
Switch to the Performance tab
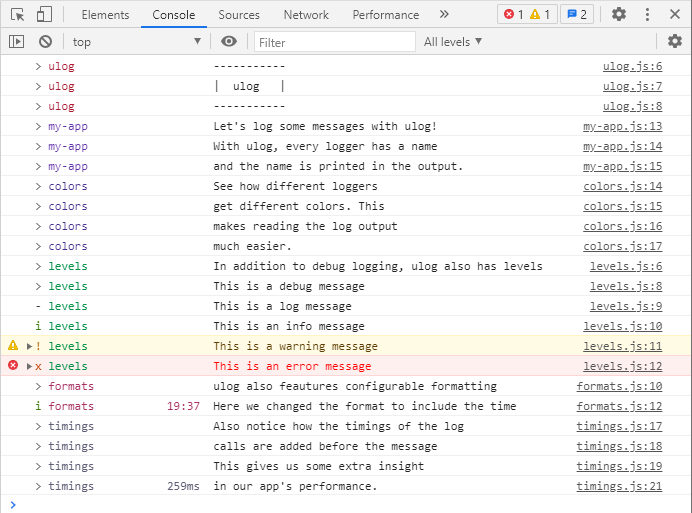[386, 15]
